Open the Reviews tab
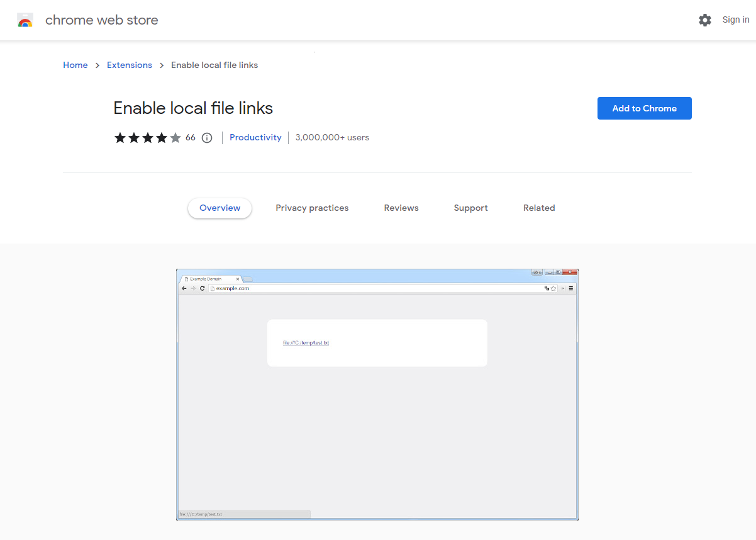This screenshot has height=540, width=756. point(401,208)
